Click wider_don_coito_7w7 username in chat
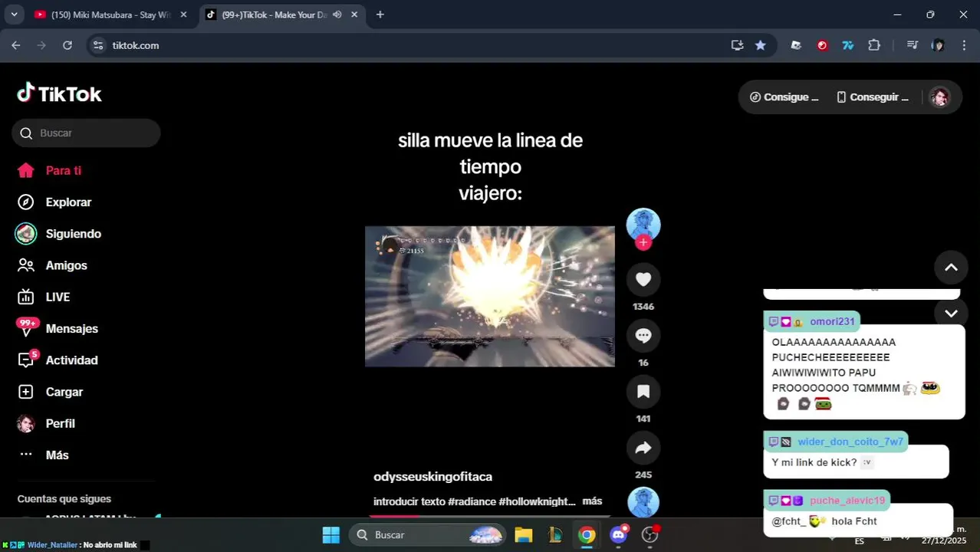Image resolution: width=980 pixels, height=552 pixels. [x=850, y=442]
